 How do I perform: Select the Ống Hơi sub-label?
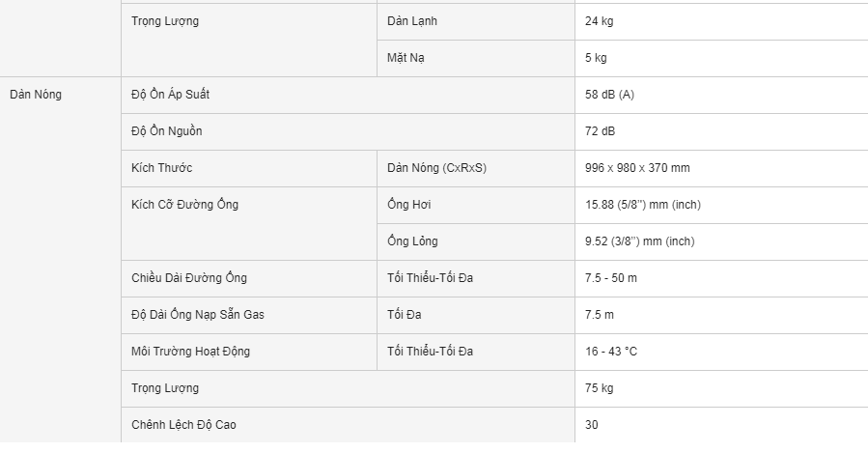[x=409, y=205]
